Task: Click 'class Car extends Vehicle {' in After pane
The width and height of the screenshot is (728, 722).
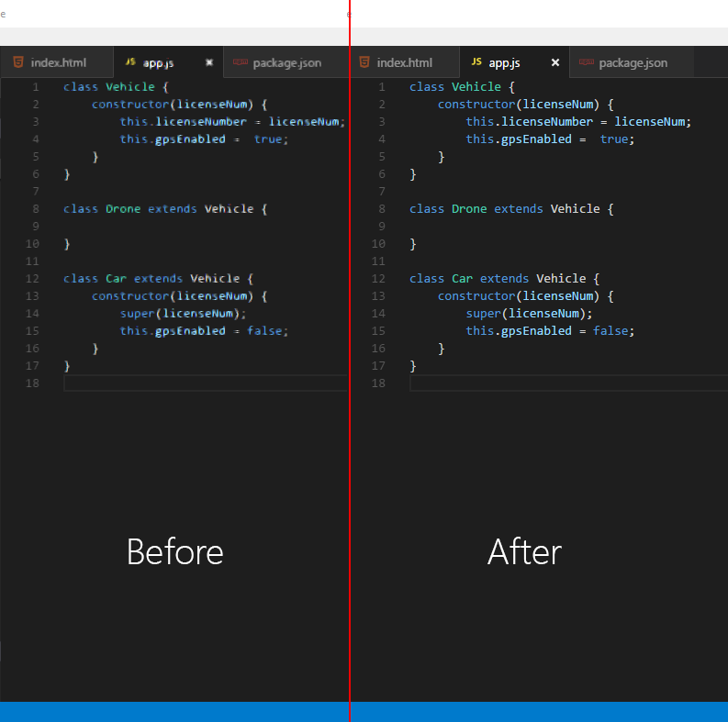Action: pyautogui.click(x=505, y=278)
